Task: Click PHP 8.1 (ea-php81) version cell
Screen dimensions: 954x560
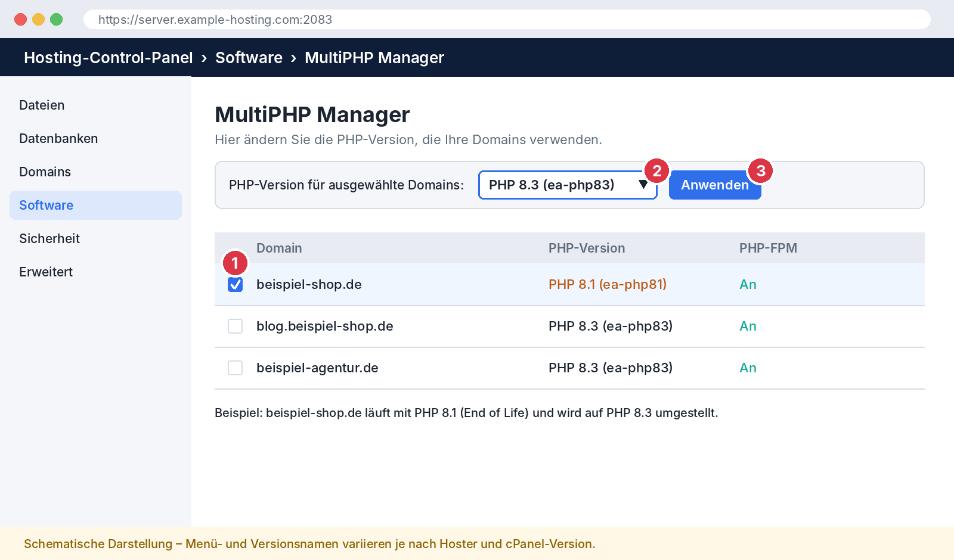Action: (608, 285)
